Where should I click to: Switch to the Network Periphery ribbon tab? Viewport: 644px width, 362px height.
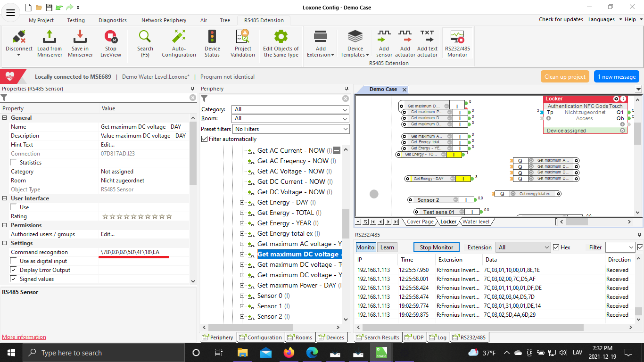(x=164, y=20)
